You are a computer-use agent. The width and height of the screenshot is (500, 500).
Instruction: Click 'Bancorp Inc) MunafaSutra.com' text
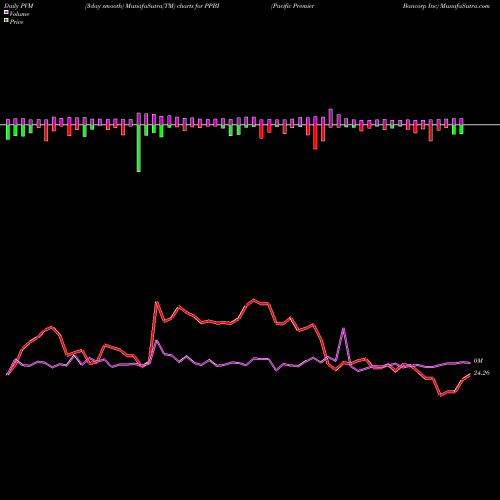[x=446, y=6]
